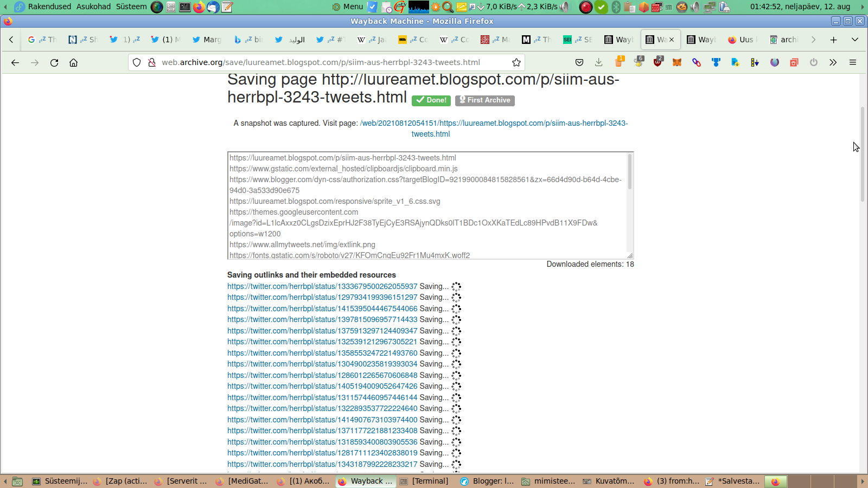Switch to Süsteemij... window in taskbar

(x=60, y=481)
